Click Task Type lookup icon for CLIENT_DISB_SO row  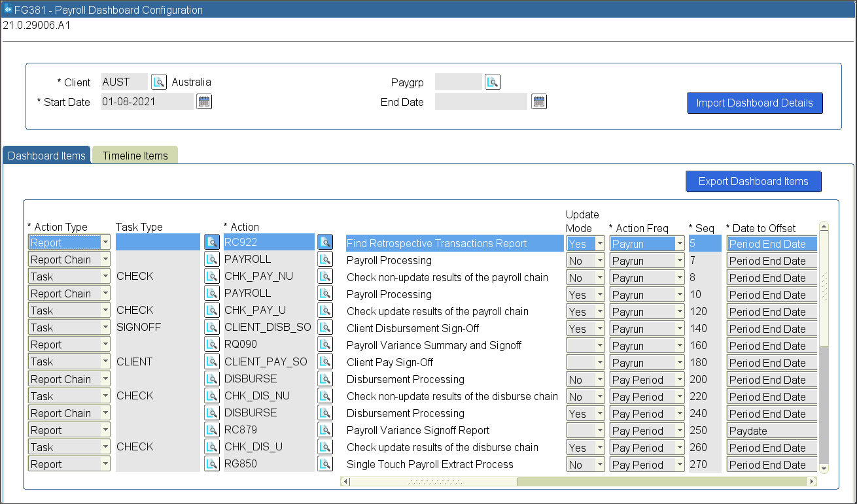pos(212,328)
